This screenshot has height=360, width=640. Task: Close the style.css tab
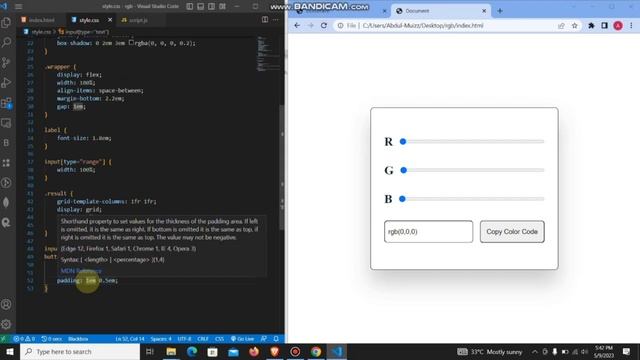pyautogui.click(x=110, y=20)
